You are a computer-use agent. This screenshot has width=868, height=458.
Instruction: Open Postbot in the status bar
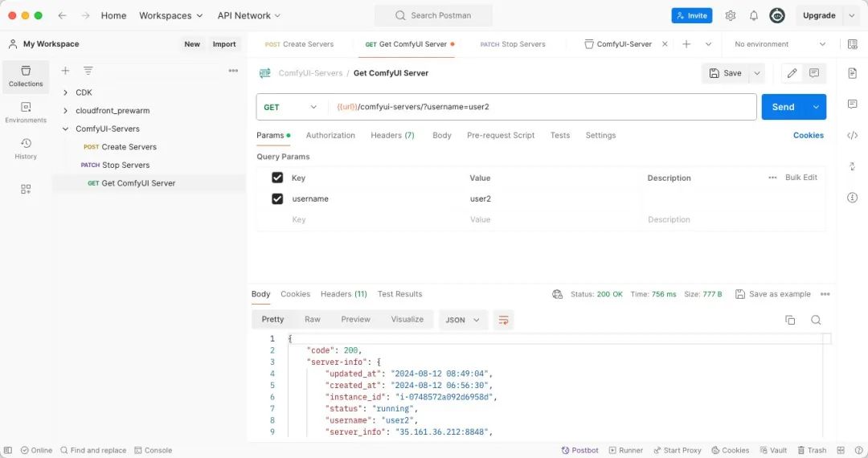[x=579, y=450]
